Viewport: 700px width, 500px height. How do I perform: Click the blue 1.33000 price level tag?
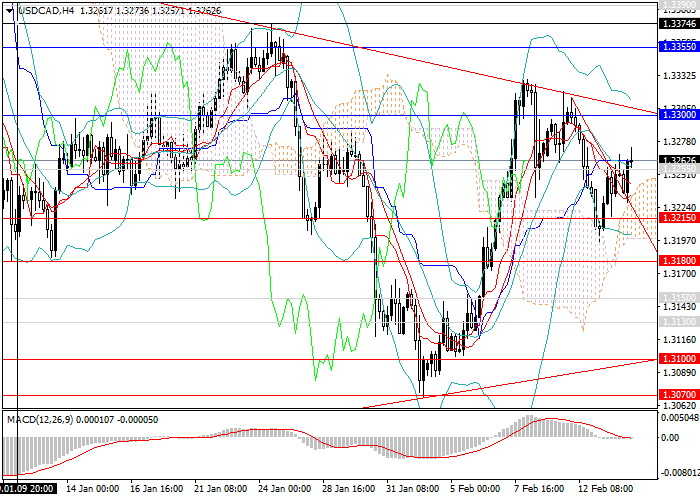pos(679,116)
